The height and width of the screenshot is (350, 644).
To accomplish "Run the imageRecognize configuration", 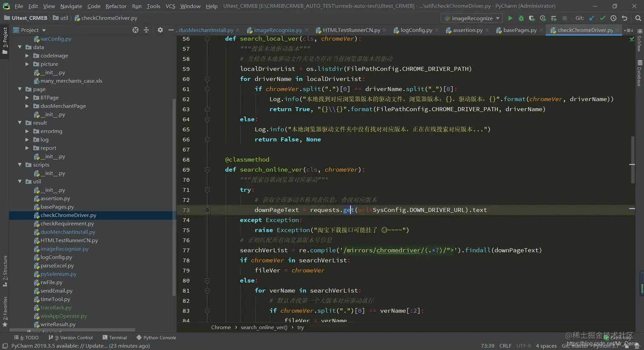I will [x=510, y=18].
